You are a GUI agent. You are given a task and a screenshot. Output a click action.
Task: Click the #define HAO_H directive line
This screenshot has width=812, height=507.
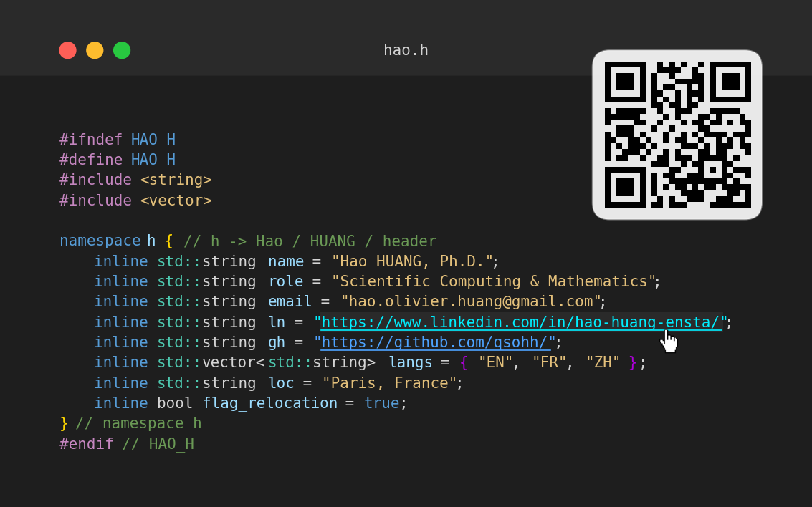click(118, 160)
